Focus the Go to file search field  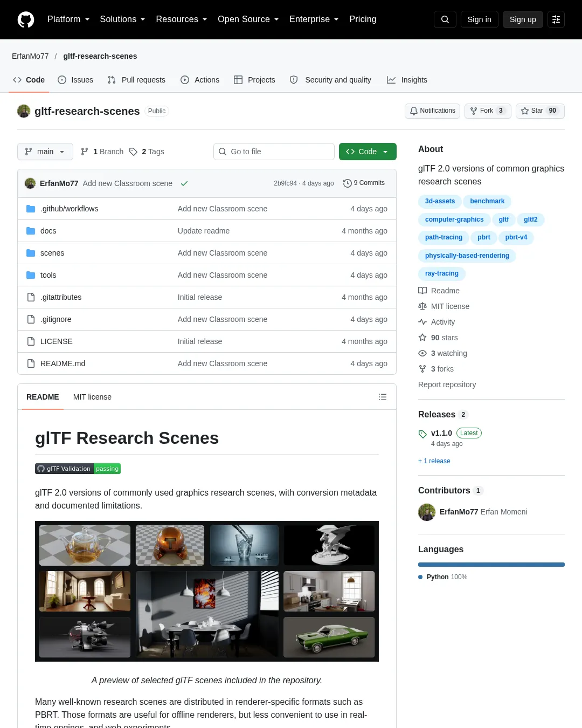click(274, 152)
